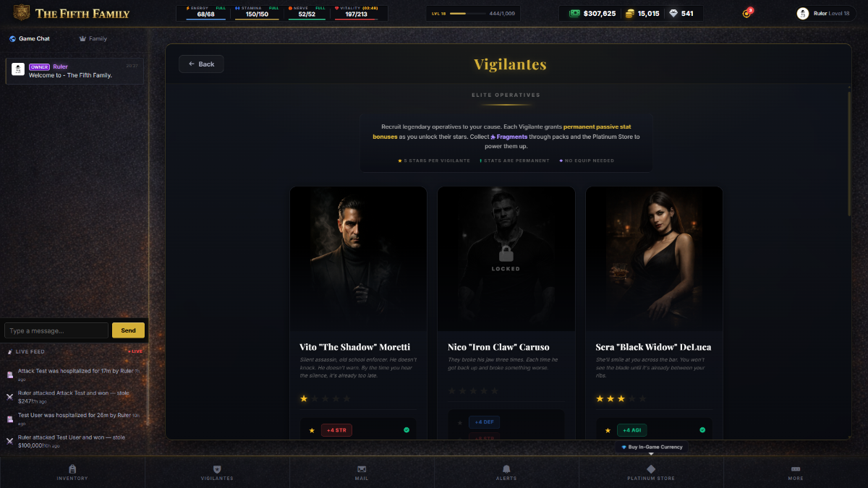The width and height of the screenshot is (868, 488).
Task: Open the Ruler Level 18 profile menu
Action: pyautogui.click(x=825, y=13)
